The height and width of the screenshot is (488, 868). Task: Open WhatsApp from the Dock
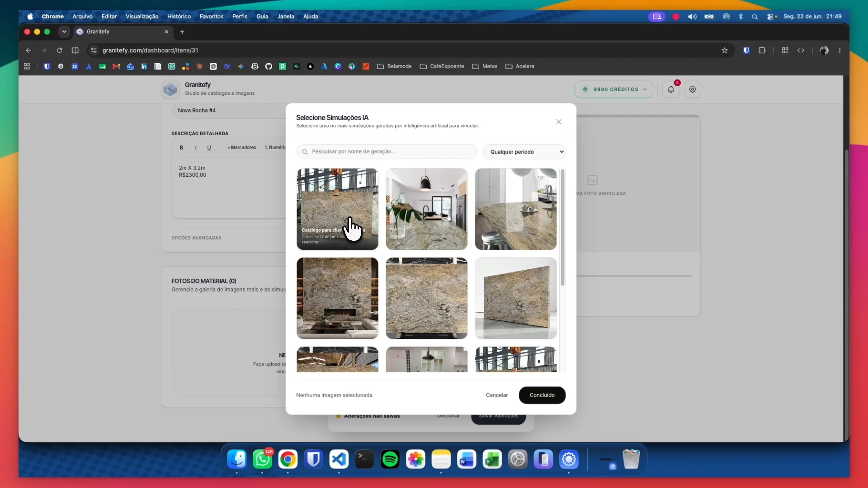coord(262,460)
